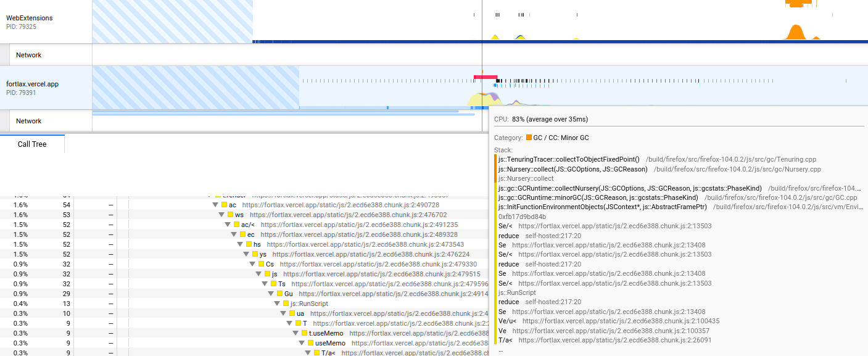Select the fortlax.vercel.app track label
The width and height of the screenshot is (868, 356).
coord(32,84)
